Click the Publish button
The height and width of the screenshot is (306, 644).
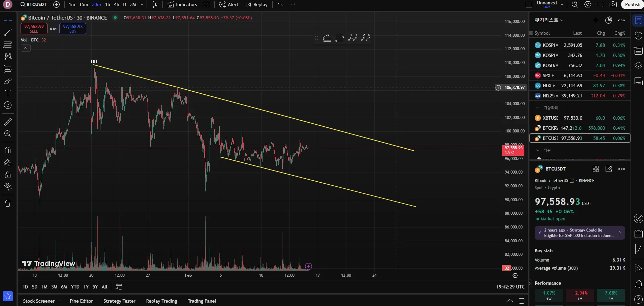pyautogui.click(x=632, y=5)
